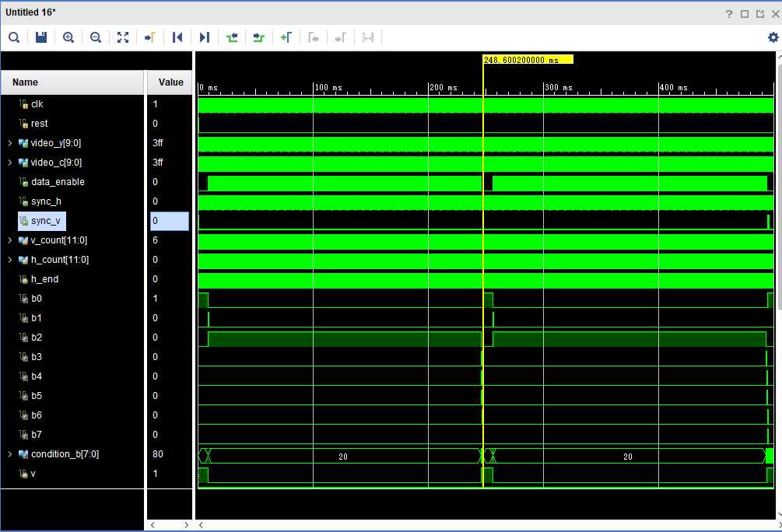Select signal b5

coord(37,396)
